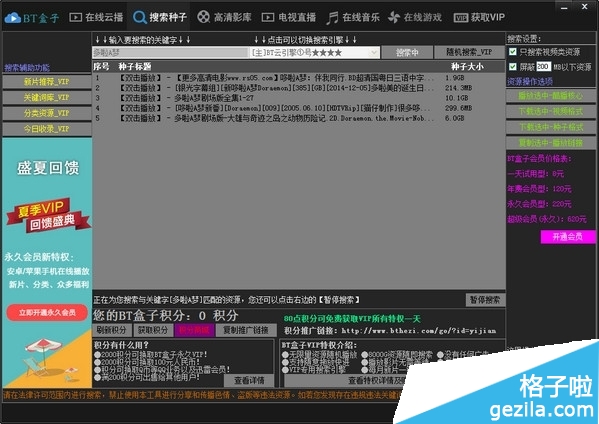Open the purple 积分商城 button
The width and height of the screenshot is (599, 424).
[194, 330]
